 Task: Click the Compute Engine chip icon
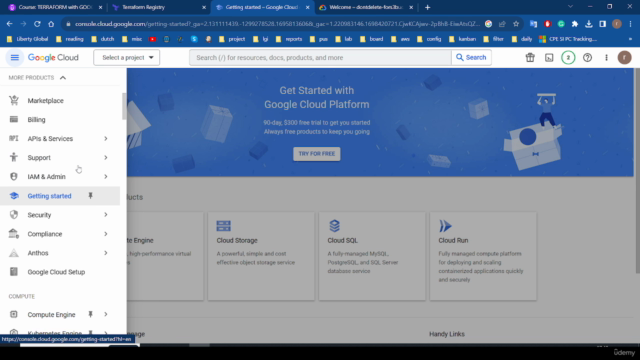(x=14, y=314)
